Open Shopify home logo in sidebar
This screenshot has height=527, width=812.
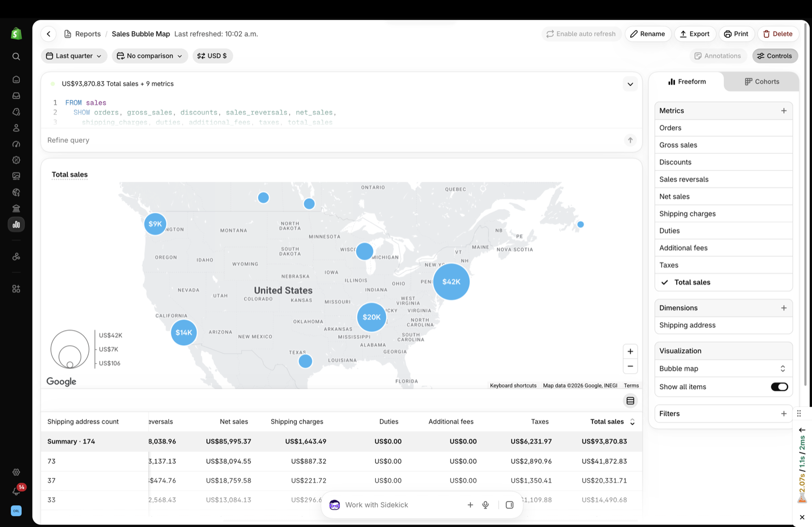16,34
